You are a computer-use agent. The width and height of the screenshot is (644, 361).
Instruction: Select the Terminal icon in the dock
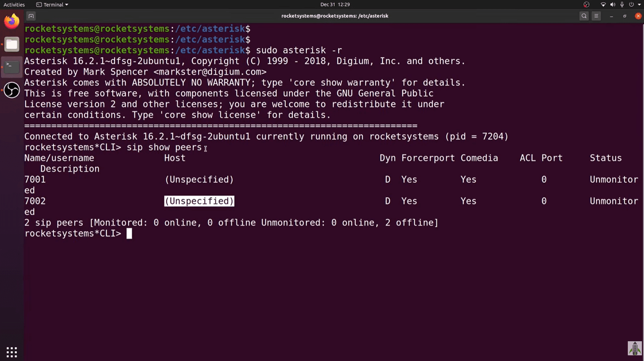tap(12, 67)
